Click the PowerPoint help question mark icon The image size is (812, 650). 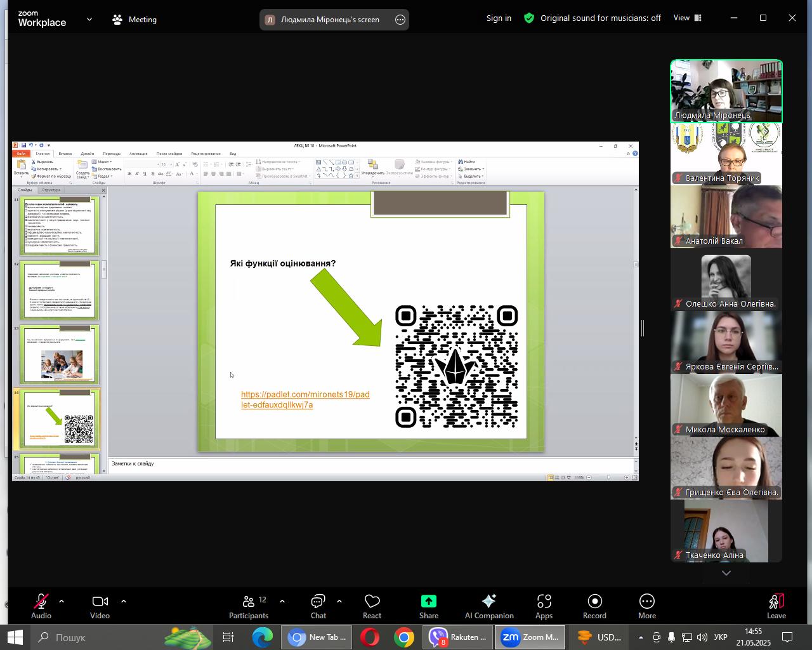pyautogui.click(x=635, y=153)
